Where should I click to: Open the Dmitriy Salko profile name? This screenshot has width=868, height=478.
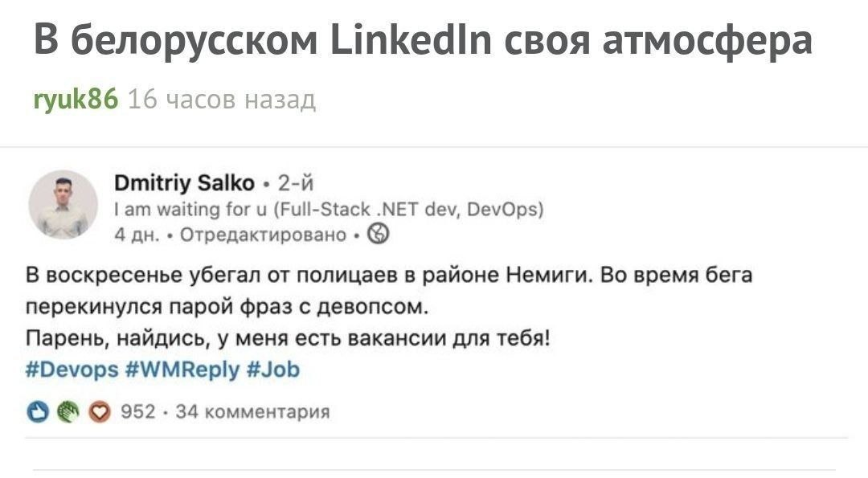184,183
